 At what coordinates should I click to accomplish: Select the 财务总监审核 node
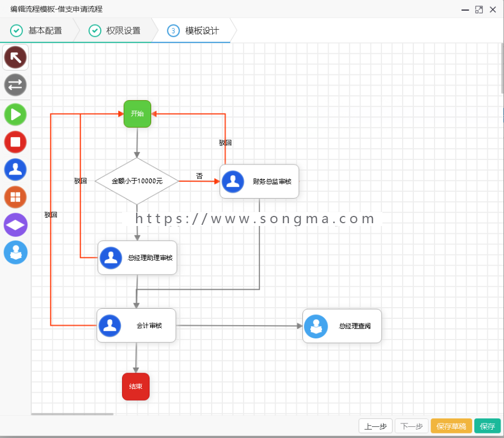point(259,181)
